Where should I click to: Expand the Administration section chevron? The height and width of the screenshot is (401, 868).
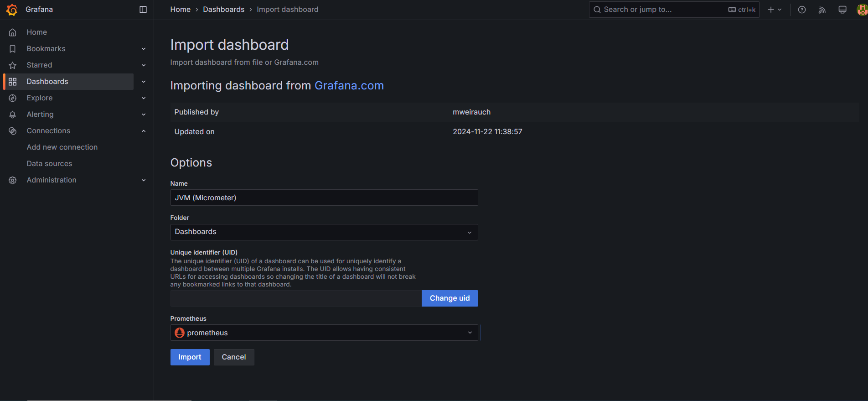click(144, 180)
